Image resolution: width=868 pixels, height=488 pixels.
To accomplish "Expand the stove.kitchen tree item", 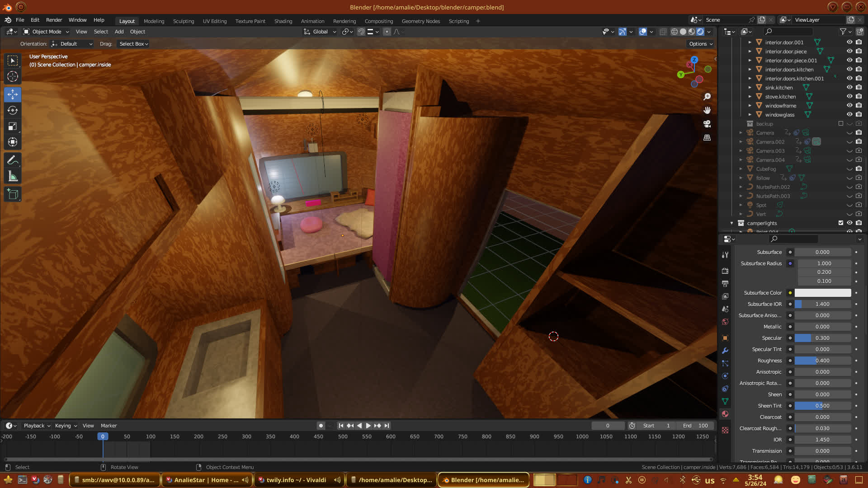I will click(750, 96).
